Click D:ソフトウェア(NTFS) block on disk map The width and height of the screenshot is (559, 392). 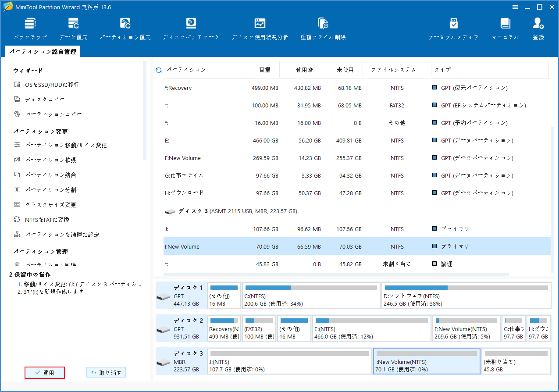click(466, 296)
